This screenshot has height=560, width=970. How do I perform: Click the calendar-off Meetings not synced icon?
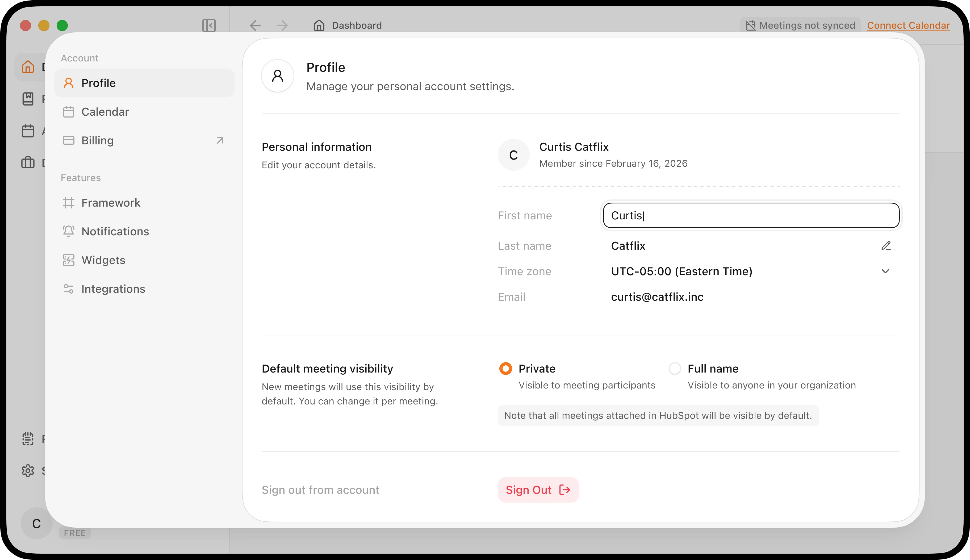coord(750,25)
